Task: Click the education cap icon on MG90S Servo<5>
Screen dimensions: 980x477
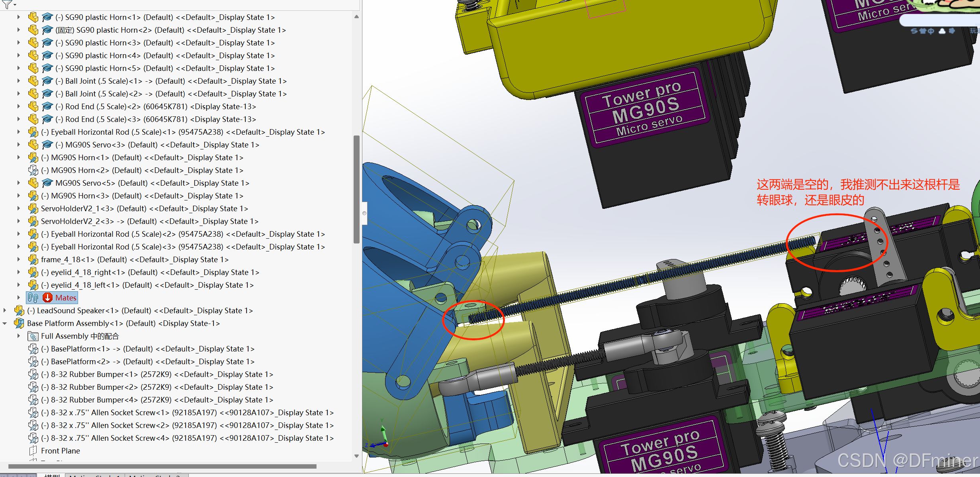Action: tap(47, 183)
